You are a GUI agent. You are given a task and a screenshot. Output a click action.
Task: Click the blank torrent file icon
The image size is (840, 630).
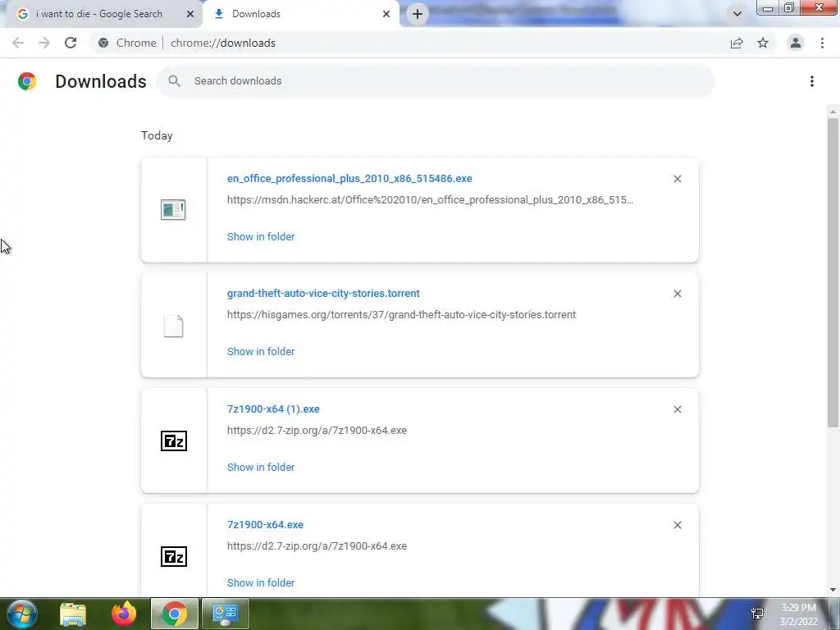point(173,326)
